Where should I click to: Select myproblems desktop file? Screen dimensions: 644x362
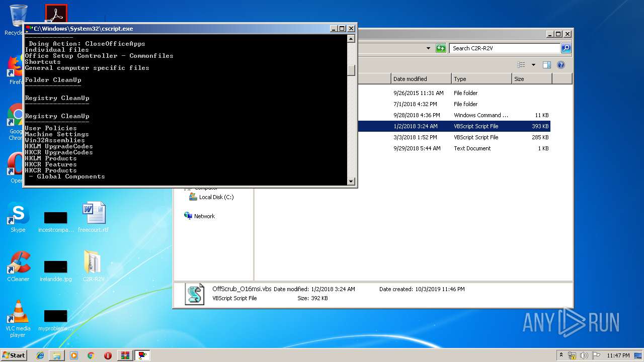click(x=55, y=320)
